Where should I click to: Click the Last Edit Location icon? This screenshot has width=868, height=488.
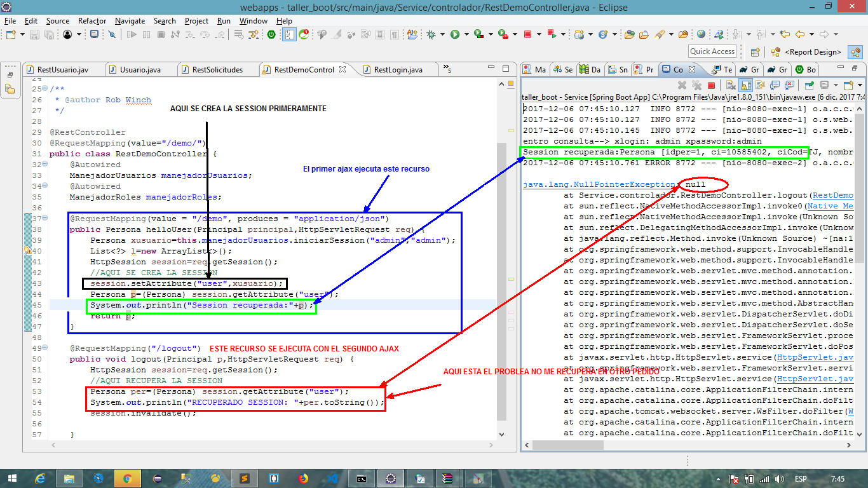784,34
